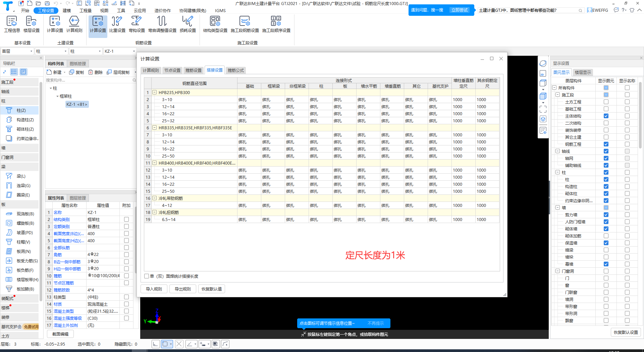
Task: Toggle 幕墙 显示图元 checkbox
Action: click(606, 264)
